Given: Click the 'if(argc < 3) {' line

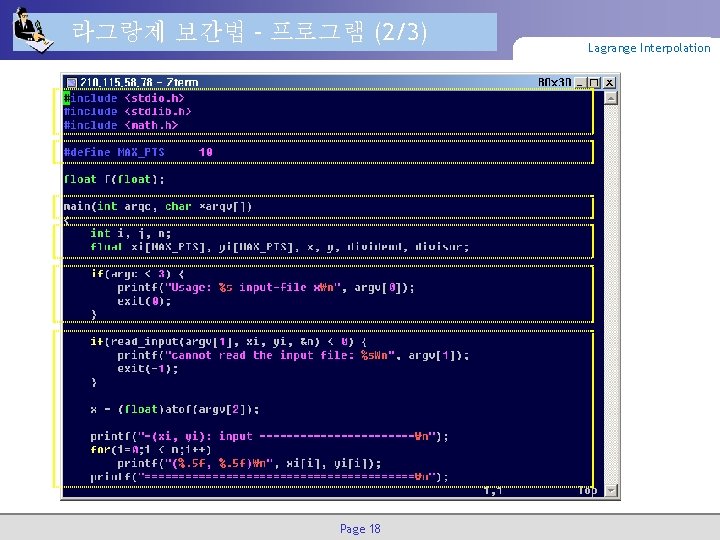Looking at the screenshot, I should click(x=138, y=274).
